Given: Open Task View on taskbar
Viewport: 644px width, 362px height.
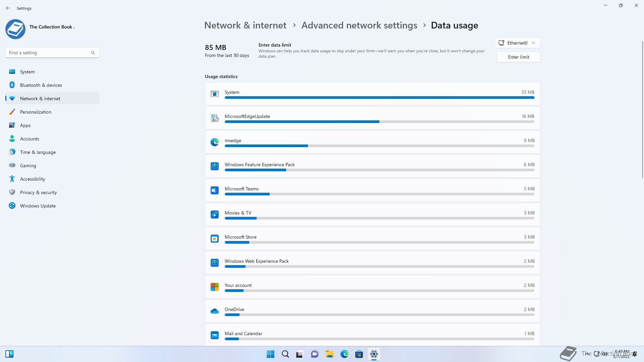Looking at the screenshot, I should point(300,354).
